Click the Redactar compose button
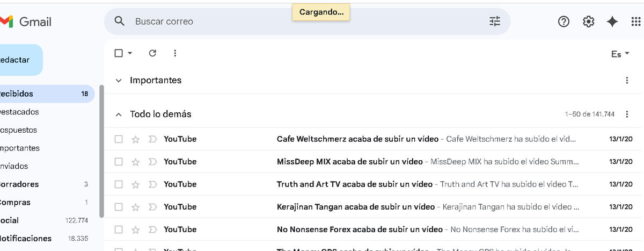The width and height of the screenshot is (644, 251). 21,60
